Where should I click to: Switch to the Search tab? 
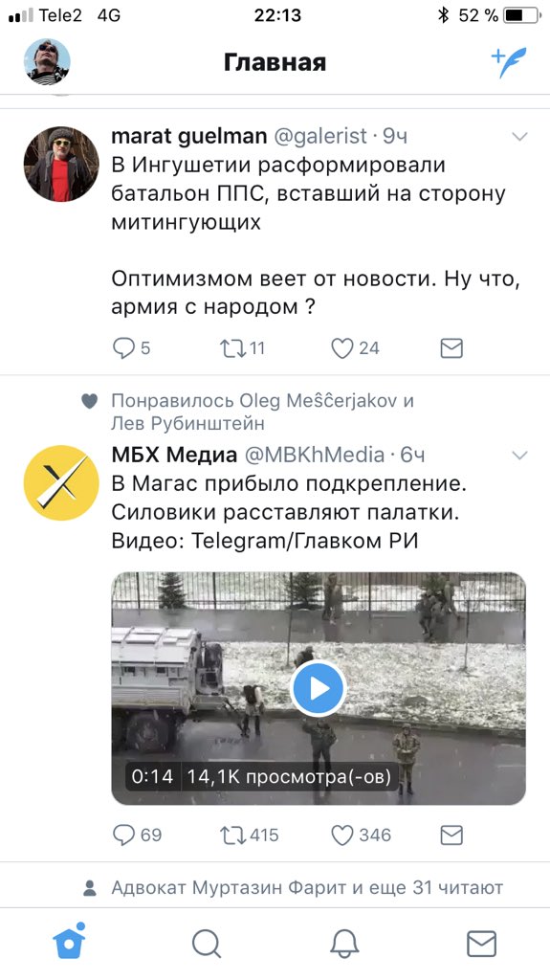point(207,943)
